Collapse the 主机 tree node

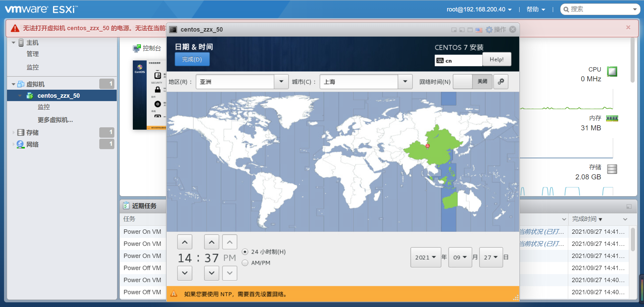coord(13,43)
